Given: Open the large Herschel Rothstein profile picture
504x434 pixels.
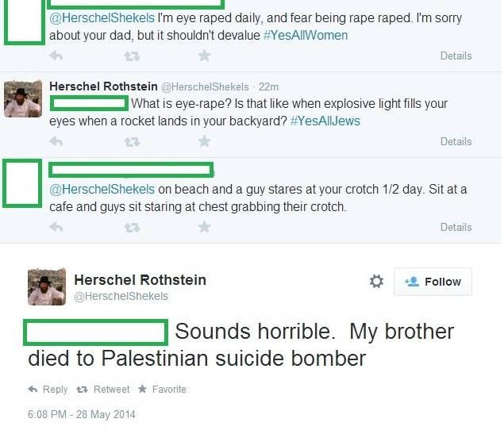Looking at the screenshot, I should coord(47,286).
